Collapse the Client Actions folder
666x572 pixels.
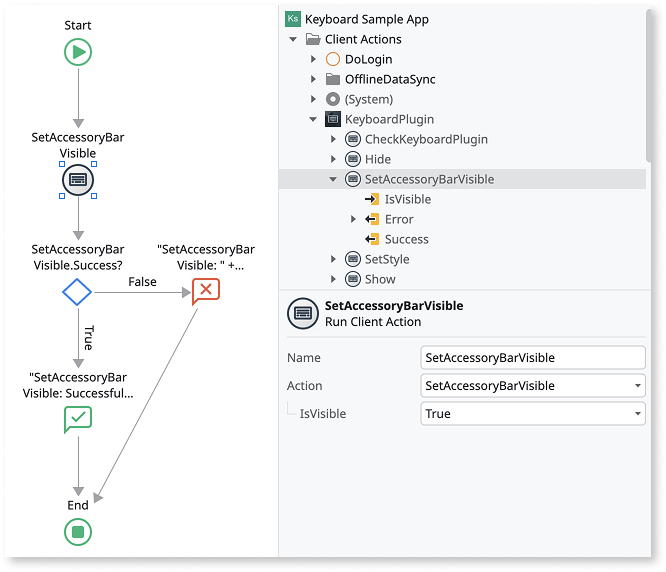tap(293, 39)
